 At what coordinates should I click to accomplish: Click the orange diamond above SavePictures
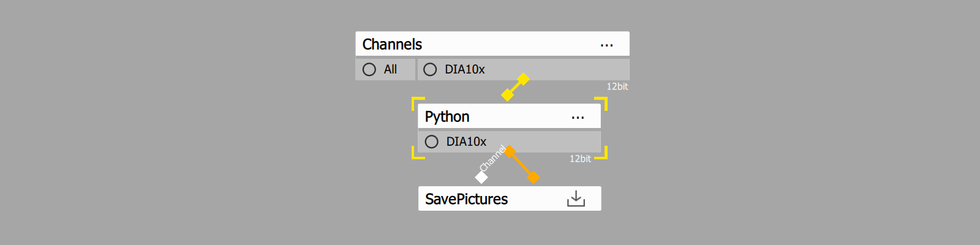click(533, 177)
